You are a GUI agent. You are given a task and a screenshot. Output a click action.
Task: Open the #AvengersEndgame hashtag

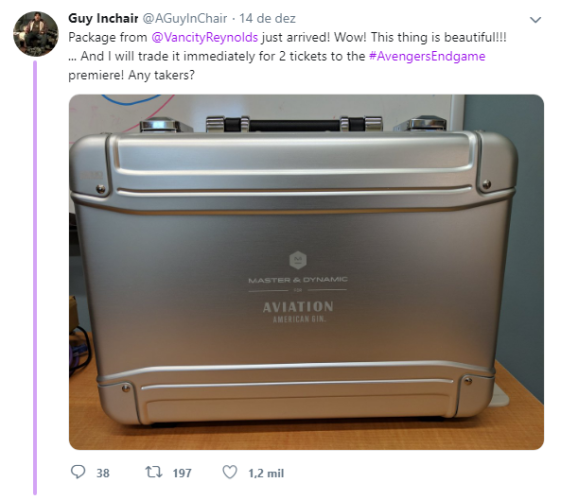427,56
